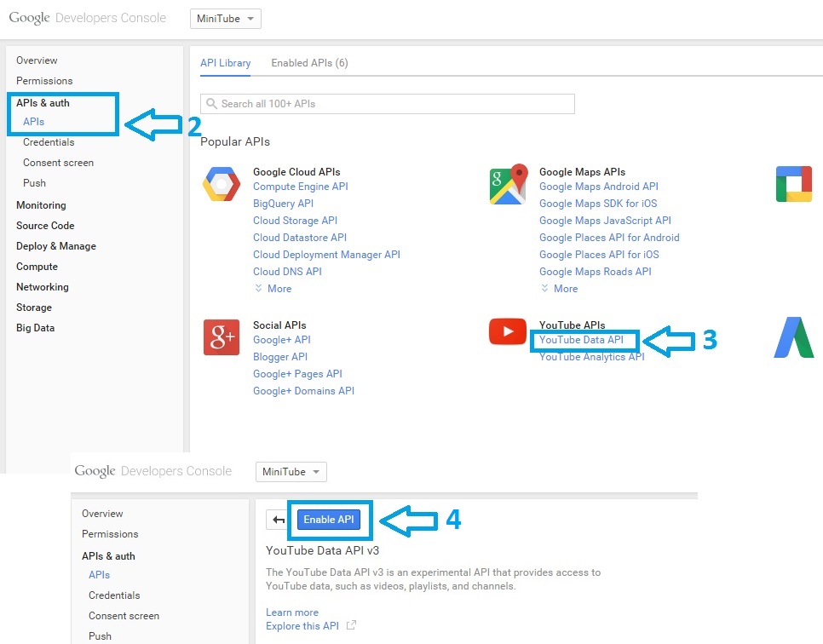Image resolution: width=823 pixels, height=644 pixels.
Task: Expand More under Google Maps APIs
Action: pos(560,288)
